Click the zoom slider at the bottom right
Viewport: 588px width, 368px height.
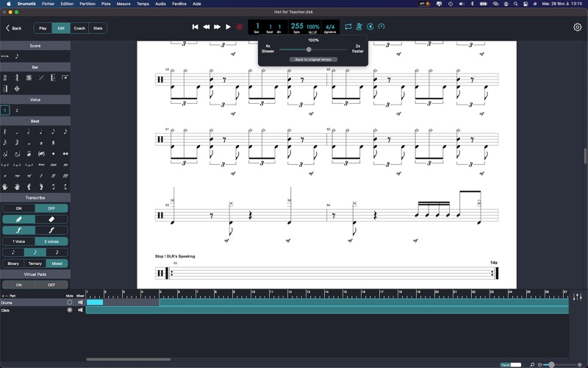tap(551, 364)
